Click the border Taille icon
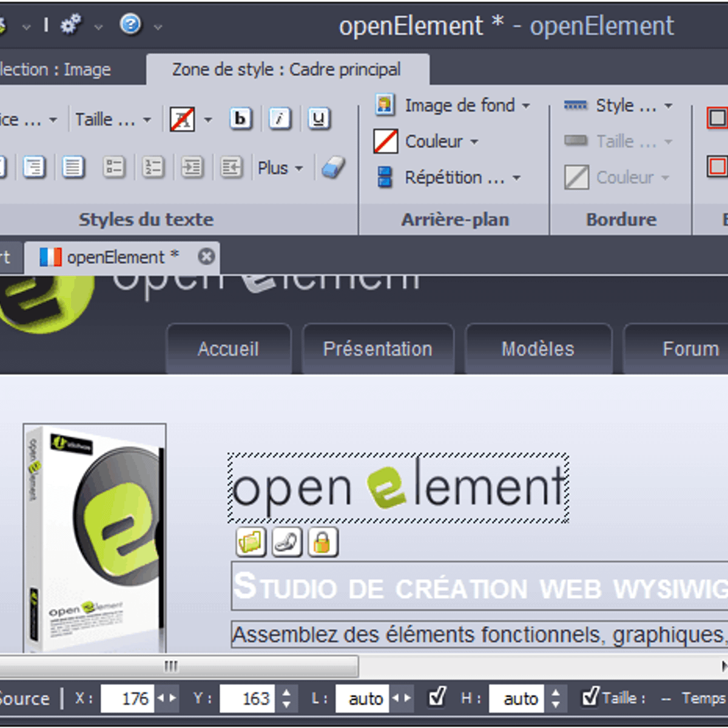 click(x=575, y=141)
